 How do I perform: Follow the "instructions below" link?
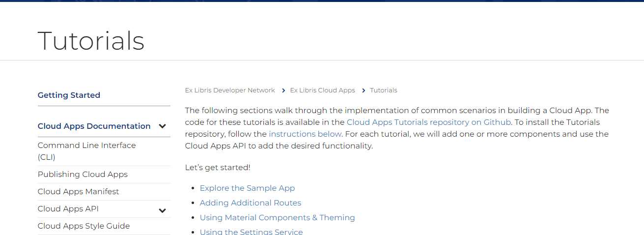coord(305,134)
